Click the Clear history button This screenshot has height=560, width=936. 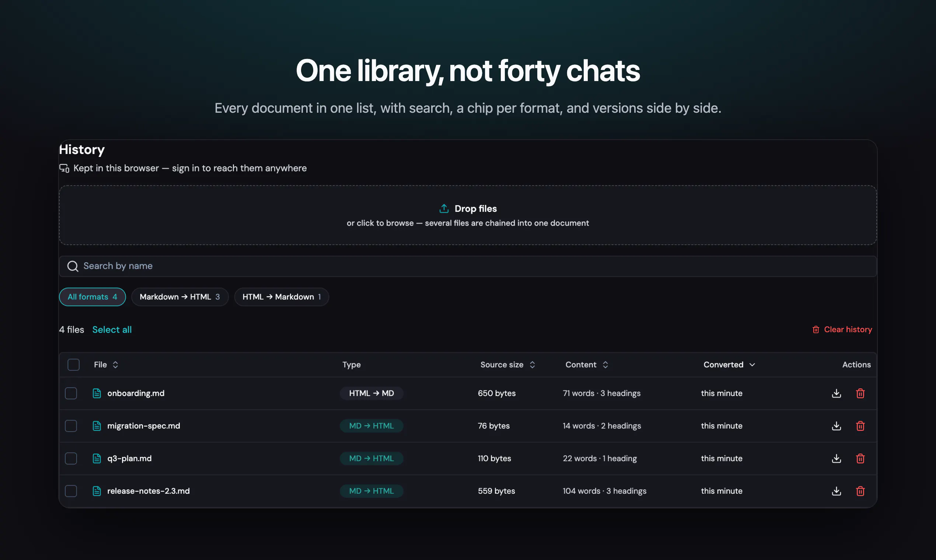coord(842,329)
